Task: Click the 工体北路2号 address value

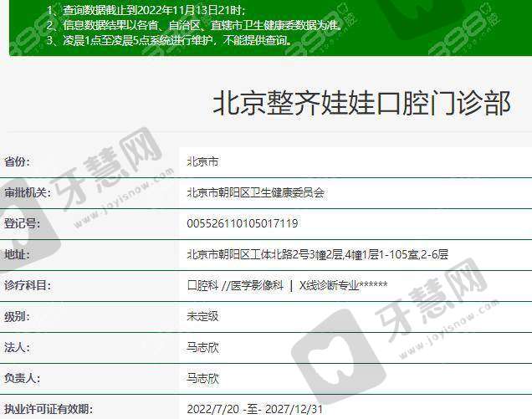Action: pos(318,254)
